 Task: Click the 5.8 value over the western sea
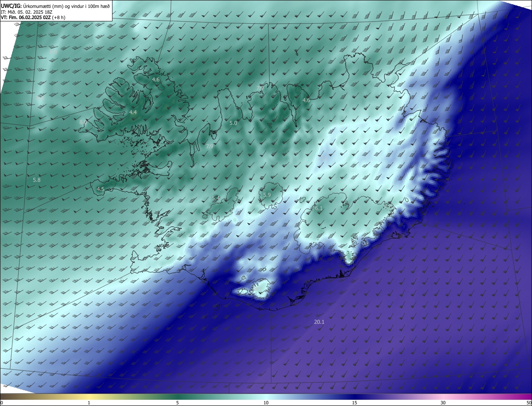[x=37, y=180]
